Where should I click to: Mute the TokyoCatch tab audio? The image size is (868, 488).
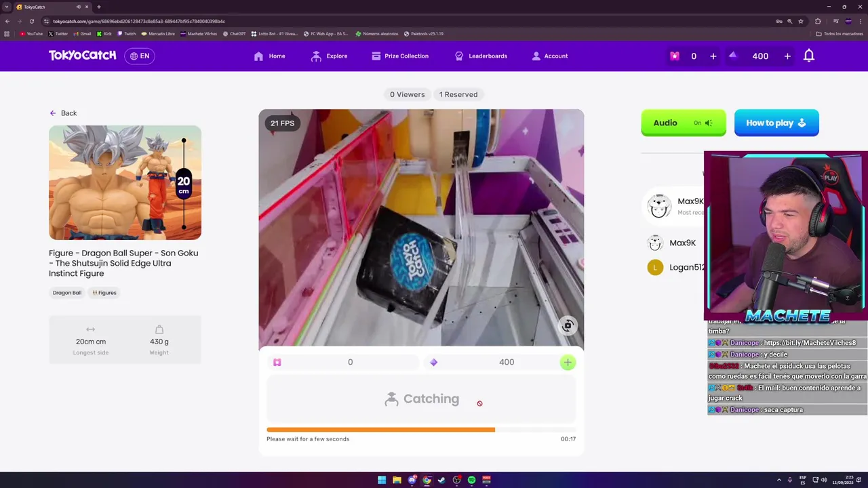[x=79, y=7]
